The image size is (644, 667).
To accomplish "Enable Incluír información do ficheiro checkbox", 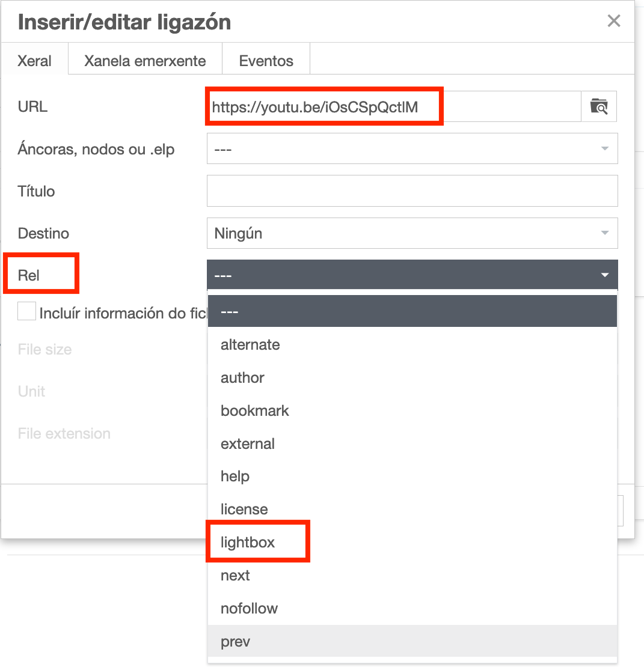I will pyautogui.click(x=26, y=312).
